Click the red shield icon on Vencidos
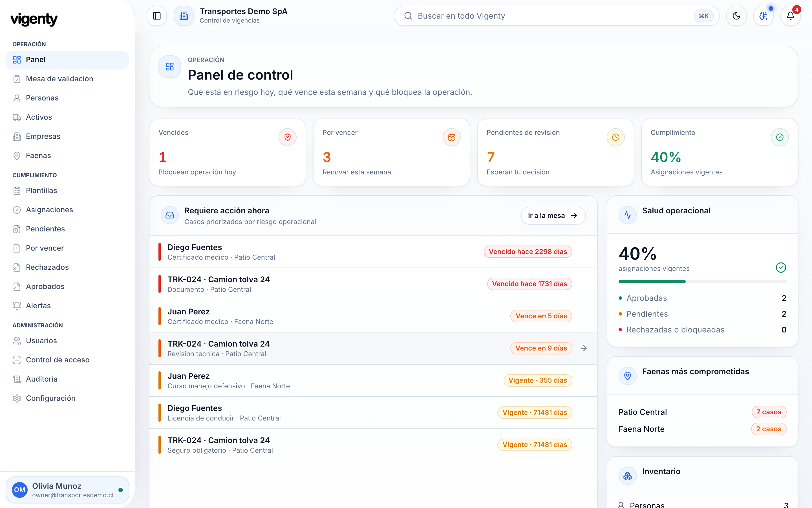This screenshot has width=812, height=508. (288, 137)
